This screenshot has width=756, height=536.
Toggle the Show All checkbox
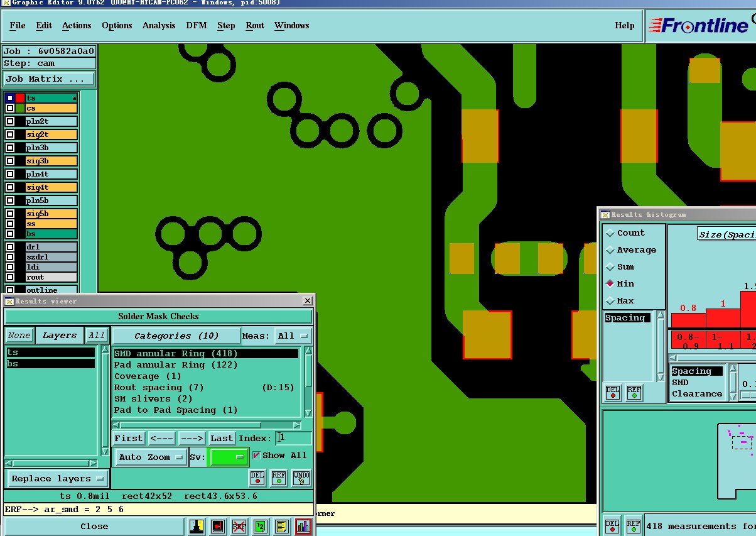click(x=256, y=456)
